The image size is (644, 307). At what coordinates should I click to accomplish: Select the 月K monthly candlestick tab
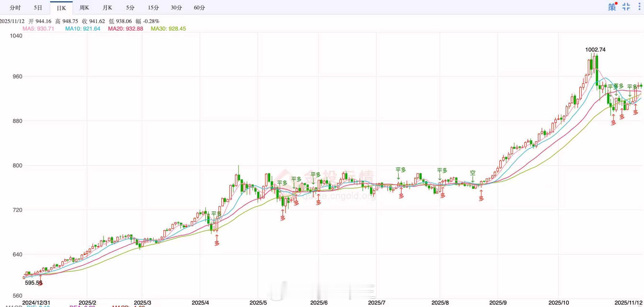107,8
